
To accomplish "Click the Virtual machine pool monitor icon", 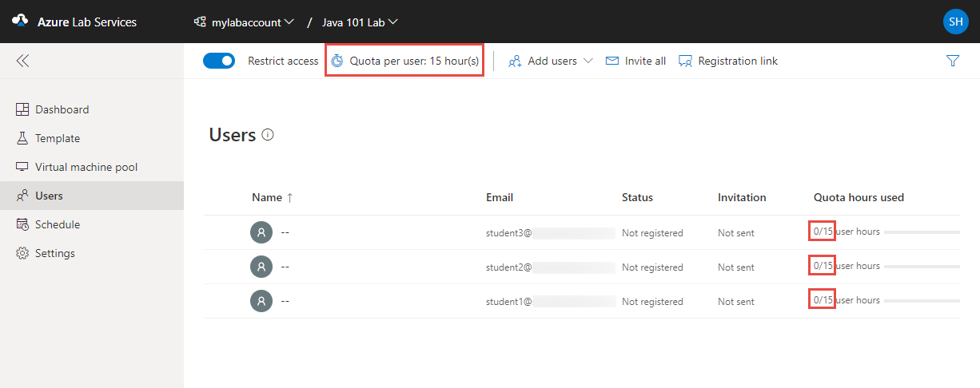I will pos(22,167).
